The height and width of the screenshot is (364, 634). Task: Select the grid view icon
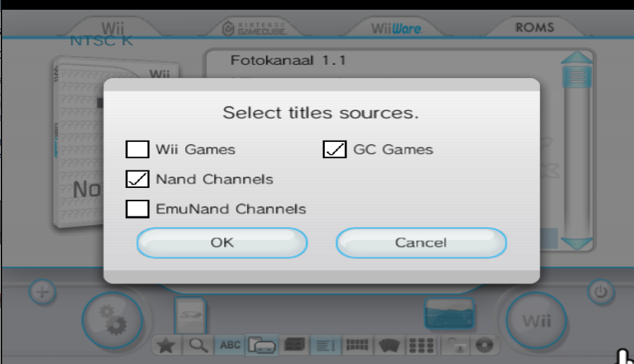[421, 345]
